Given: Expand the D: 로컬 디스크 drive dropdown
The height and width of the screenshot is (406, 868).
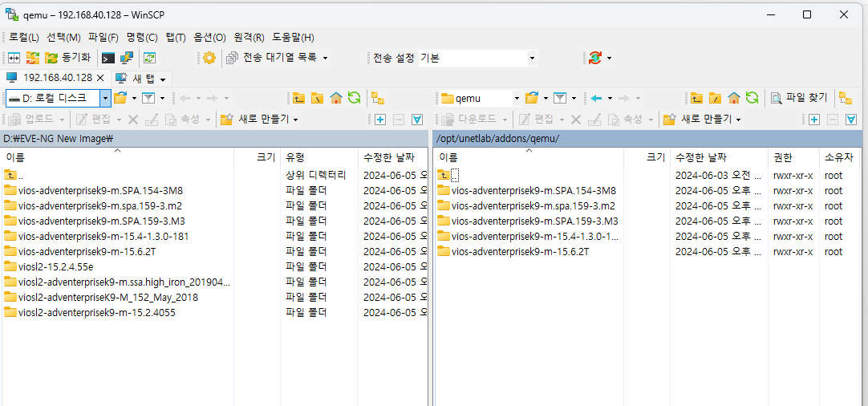Looking at the screenshot, I should coord(105,98).
